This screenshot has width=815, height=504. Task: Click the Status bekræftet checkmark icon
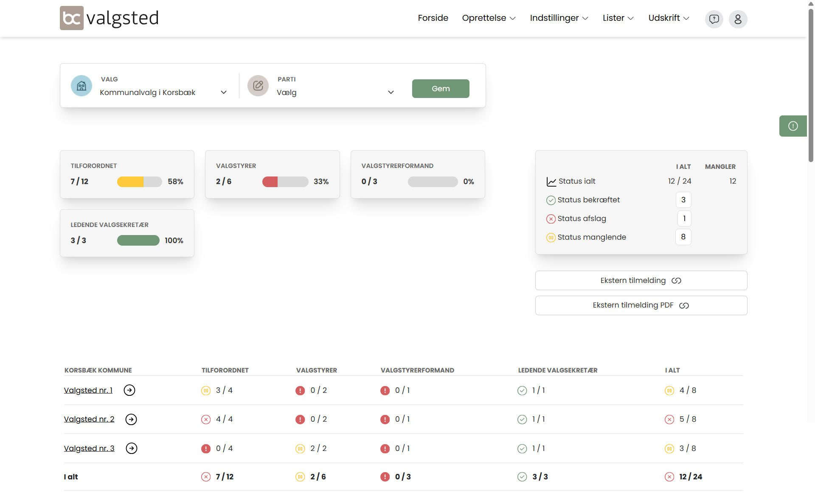(551, 200)
